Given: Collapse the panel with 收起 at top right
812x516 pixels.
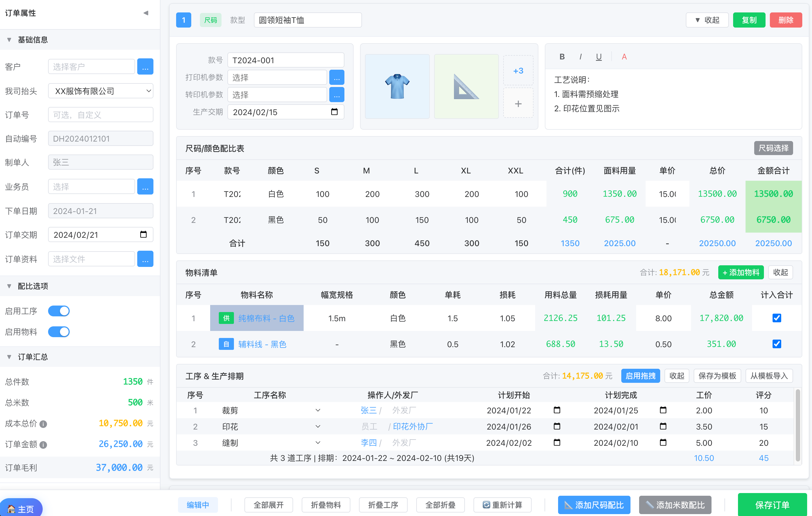Looking at the screenshot, I should 707,20.
